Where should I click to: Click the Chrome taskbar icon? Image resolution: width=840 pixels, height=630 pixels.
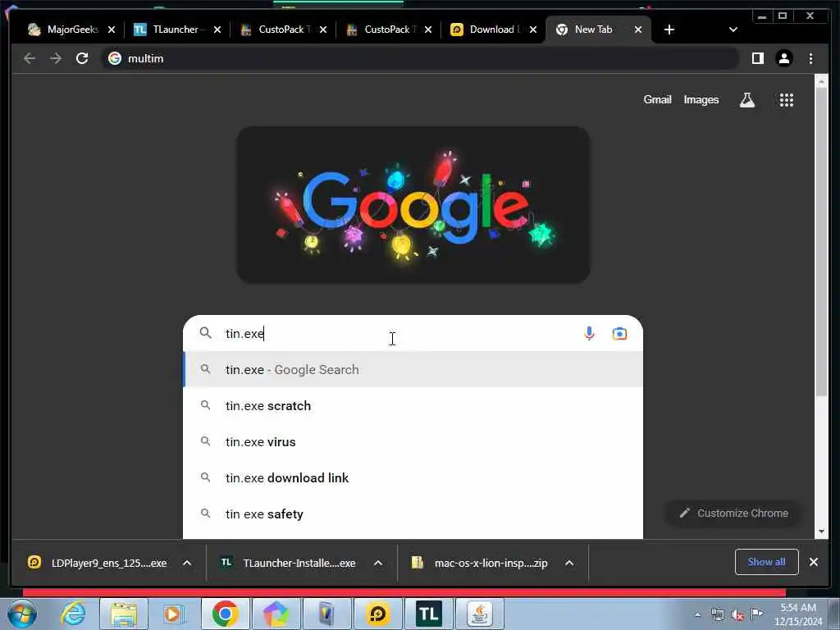click(226, 614)
